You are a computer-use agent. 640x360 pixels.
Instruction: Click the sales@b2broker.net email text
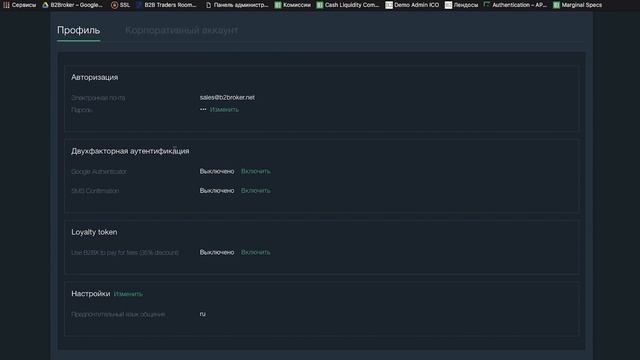click(x=227, y=98)
